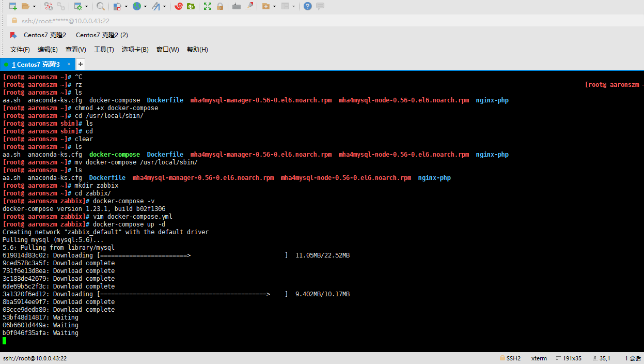Click the folder-plus transfer icon
The height and width of the screenshot is (364, 644).
pos(266,6)
